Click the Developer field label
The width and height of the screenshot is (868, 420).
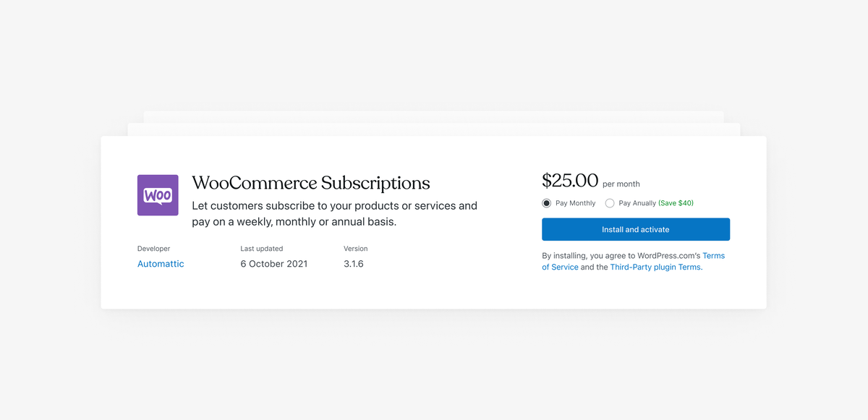pos(153,249)
